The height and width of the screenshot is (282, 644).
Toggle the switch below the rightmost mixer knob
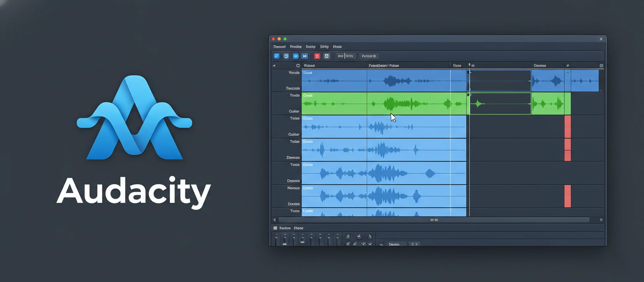[x=370, y=243]
